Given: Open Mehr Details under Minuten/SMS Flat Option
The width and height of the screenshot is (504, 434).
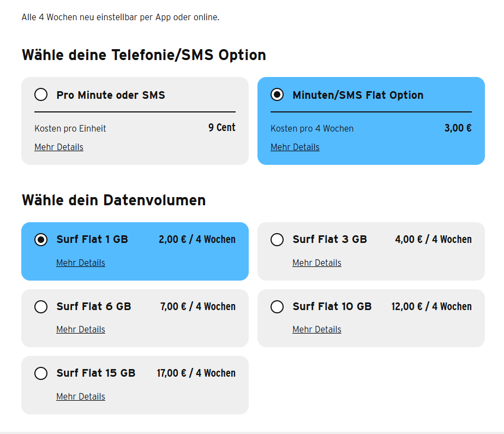Looking at the screenshot, I should (x=295, y=147).
